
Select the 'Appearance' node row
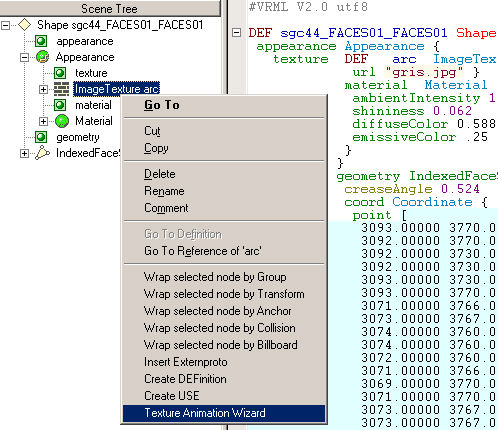point(85,57)
